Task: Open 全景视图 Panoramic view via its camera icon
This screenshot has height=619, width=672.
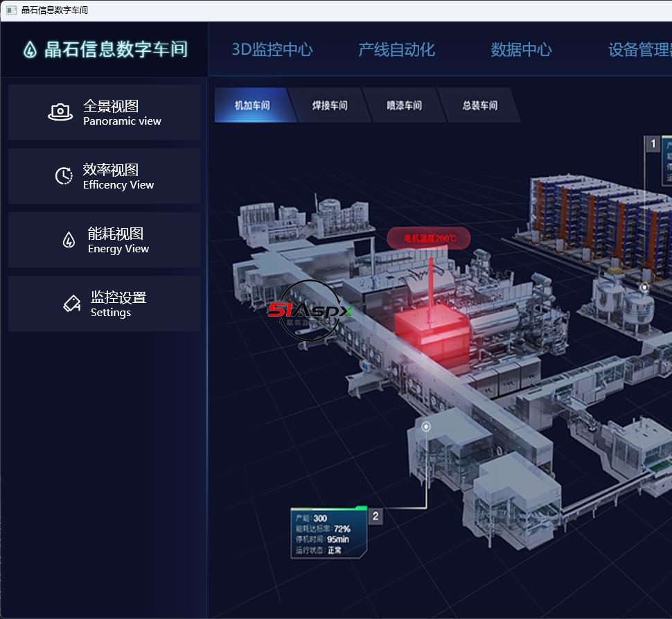Action: [x=60, y=112]
